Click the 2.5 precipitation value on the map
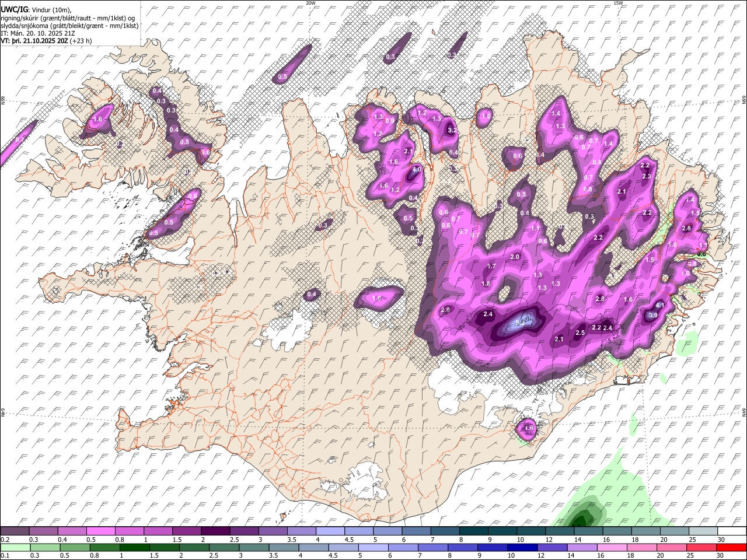Viewport: 747px width, 560px height. click(580, 332)
